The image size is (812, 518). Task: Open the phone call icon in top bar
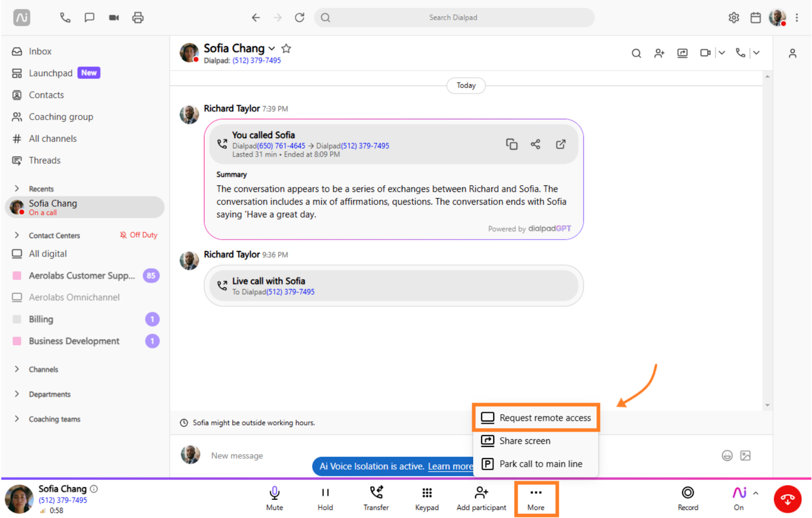point(65,18)
